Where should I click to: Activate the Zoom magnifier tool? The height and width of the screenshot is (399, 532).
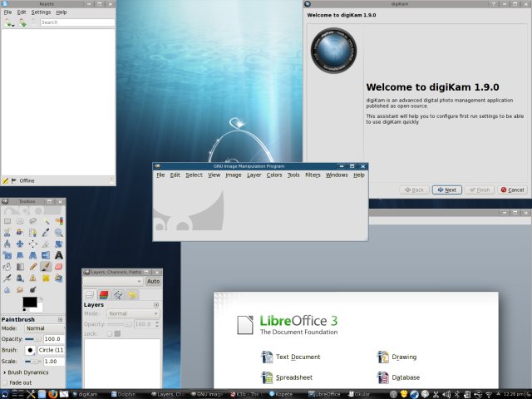point(59,233)
